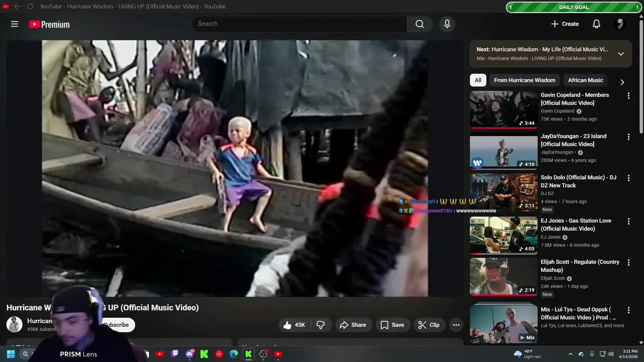644x362 pixels.
Task: Open options for Gavin Copeland Members video
Action: [628, 96]
